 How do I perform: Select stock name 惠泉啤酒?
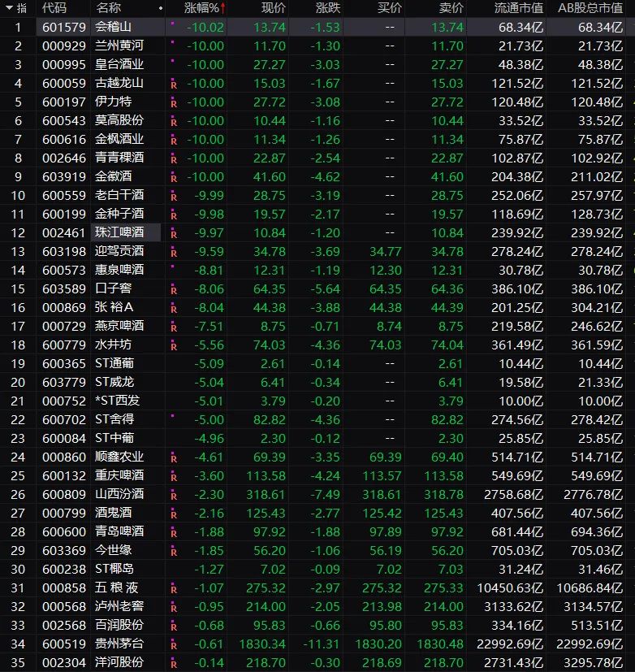pos(119,270)
